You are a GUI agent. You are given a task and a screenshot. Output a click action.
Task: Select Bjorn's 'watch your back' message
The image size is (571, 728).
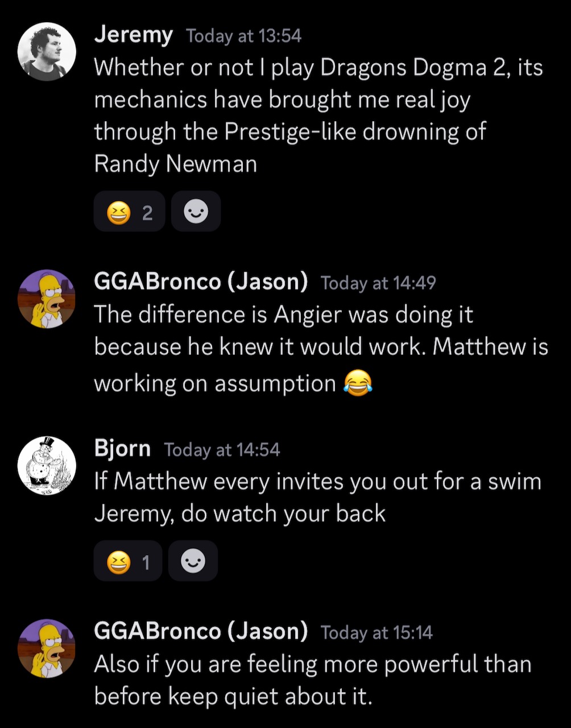318,498
